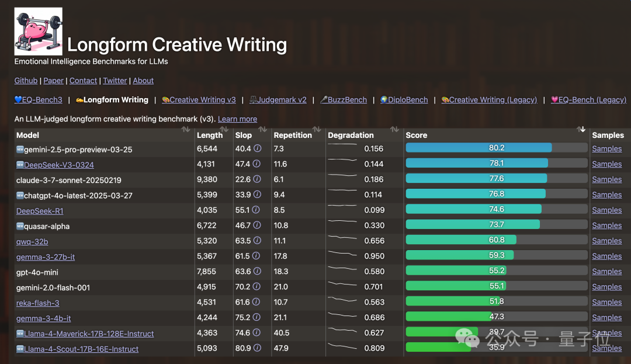631x364 pixels.
Task: Switch to the EQ-Bench3 tab
Action: click(38, 100)
